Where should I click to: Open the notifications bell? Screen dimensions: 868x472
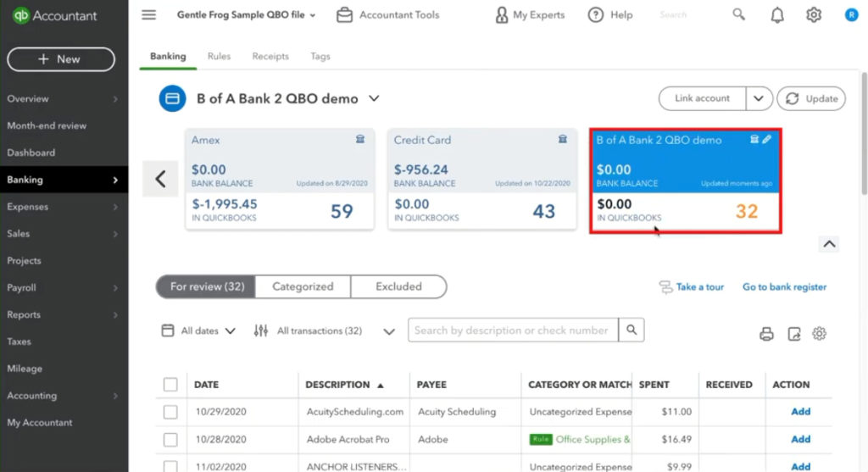click(x=777, y=15)
